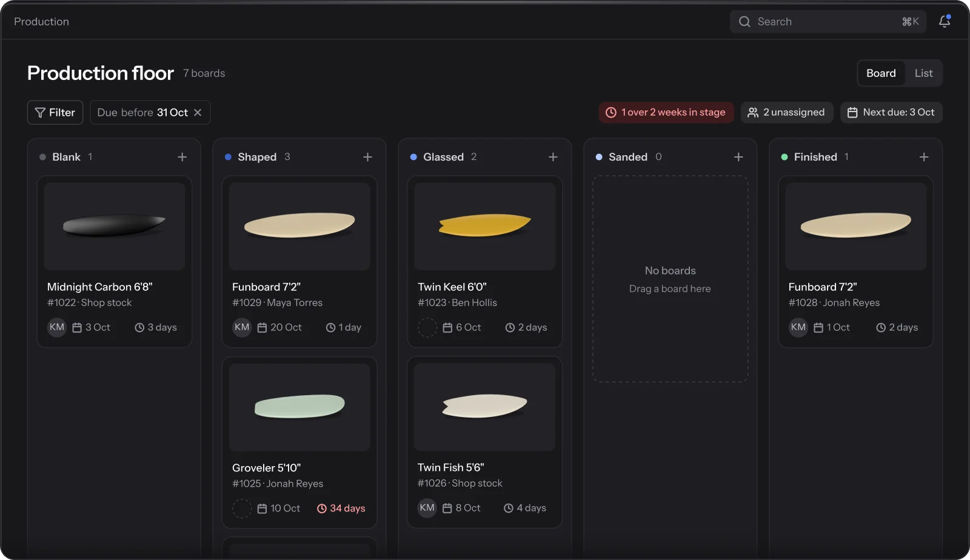Open the Midnight Carbon 6'8" board thumbnail
The image size is (970, 560).
(115, 226)
